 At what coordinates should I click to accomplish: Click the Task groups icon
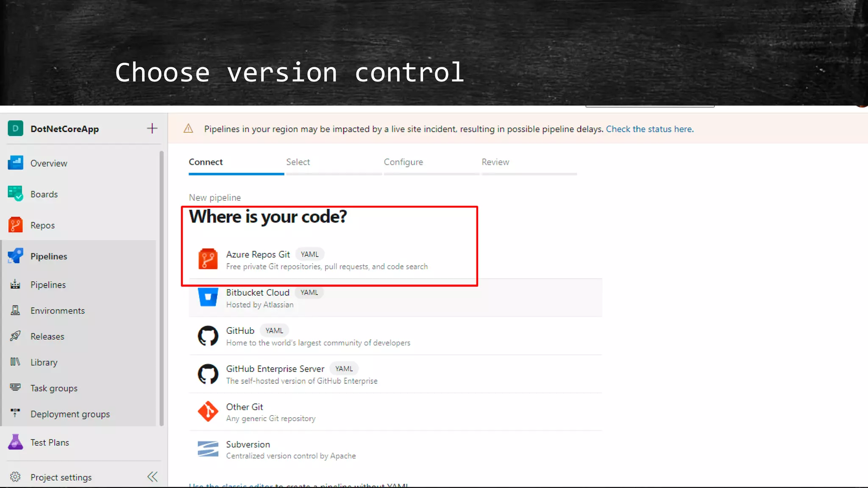[15, 387]
